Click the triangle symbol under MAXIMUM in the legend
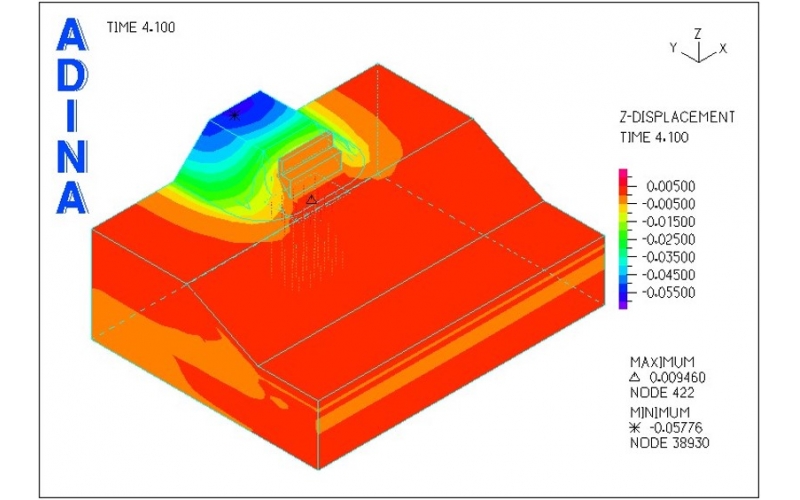The image size is (800, 500). click(x=633, y=377)
